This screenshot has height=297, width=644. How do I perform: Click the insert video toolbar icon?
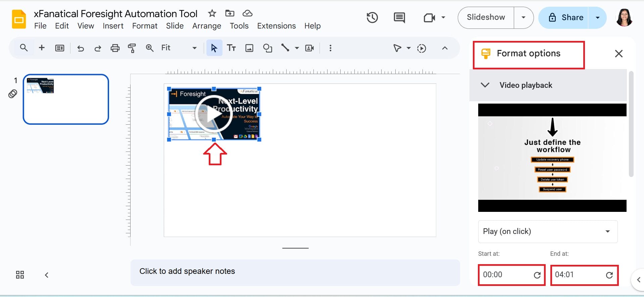click(x=309, y=48)
